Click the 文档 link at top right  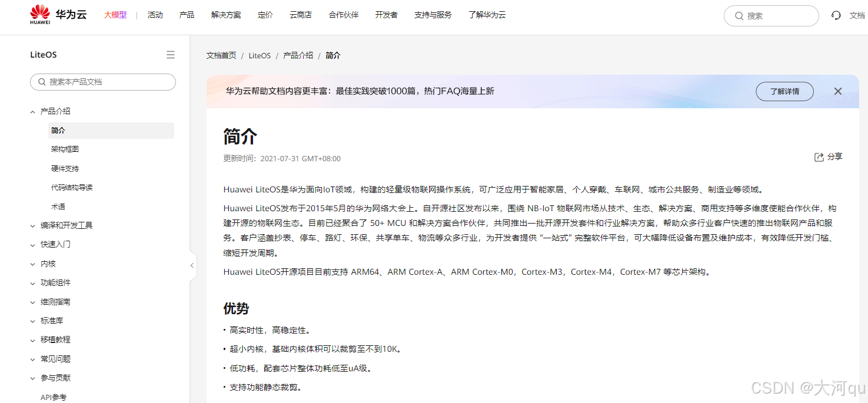point(857,15)
